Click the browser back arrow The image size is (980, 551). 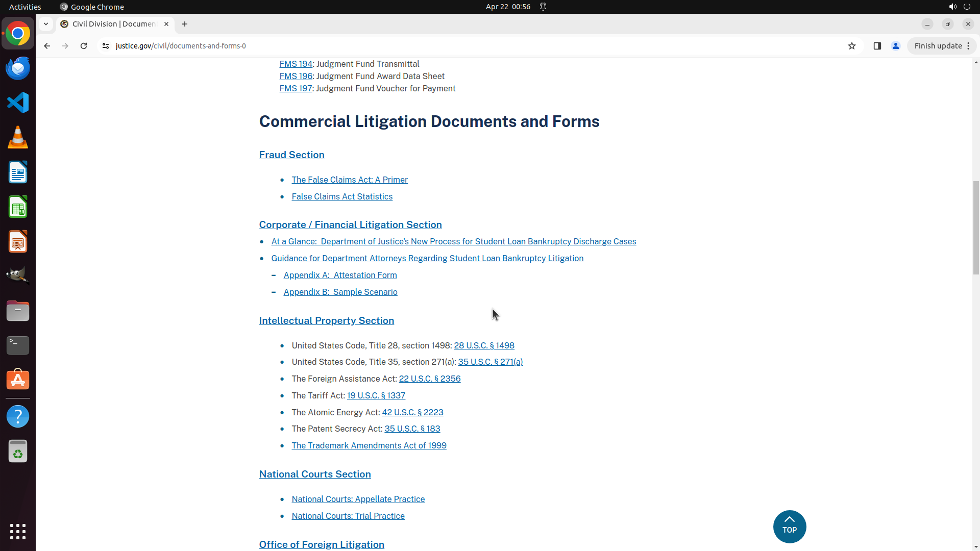[x=47, y=46]
